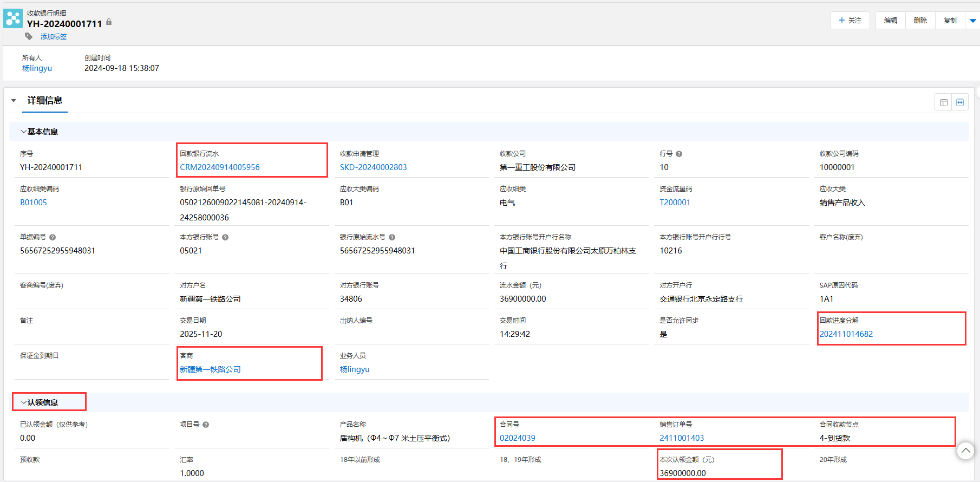Open the SKD-20240002803 application link
This screenshot has width=980, height=482.
[373, 167]
